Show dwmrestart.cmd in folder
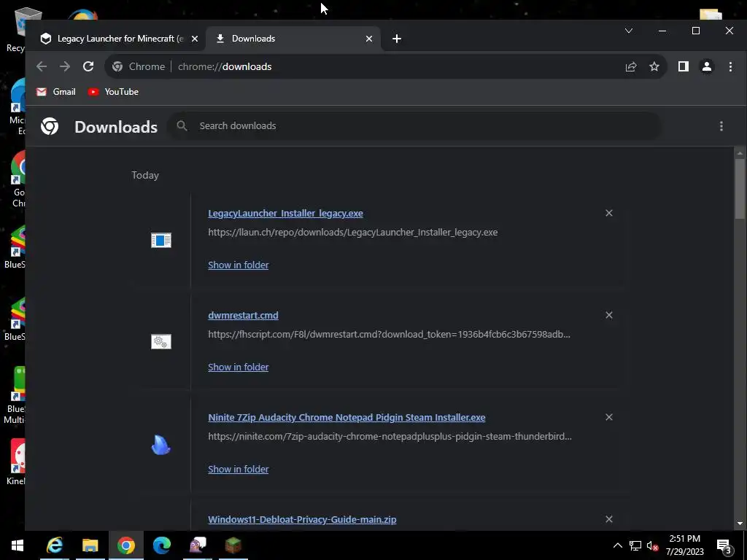 [x=239, y=367]
